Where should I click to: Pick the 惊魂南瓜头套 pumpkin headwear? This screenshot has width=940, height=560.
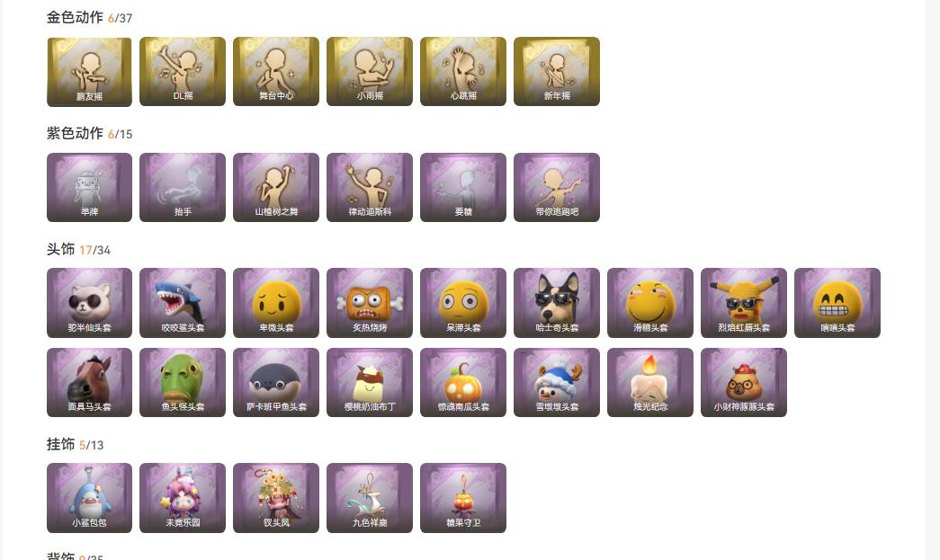pyautogui.click(x=463, y=382)
